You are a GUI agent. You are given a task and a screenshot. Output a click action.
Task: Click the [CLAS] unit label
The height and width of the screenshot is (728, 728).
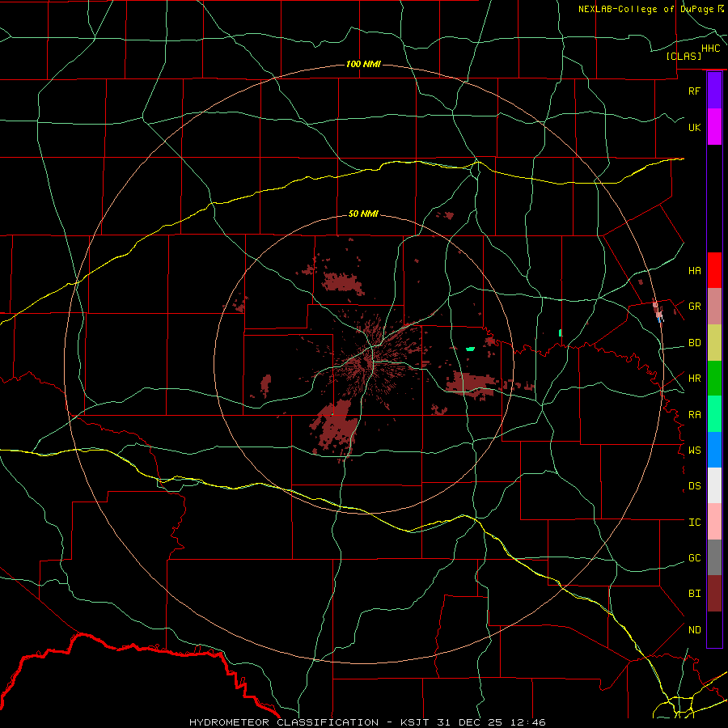pyautogui.click(x=684, y=56)
